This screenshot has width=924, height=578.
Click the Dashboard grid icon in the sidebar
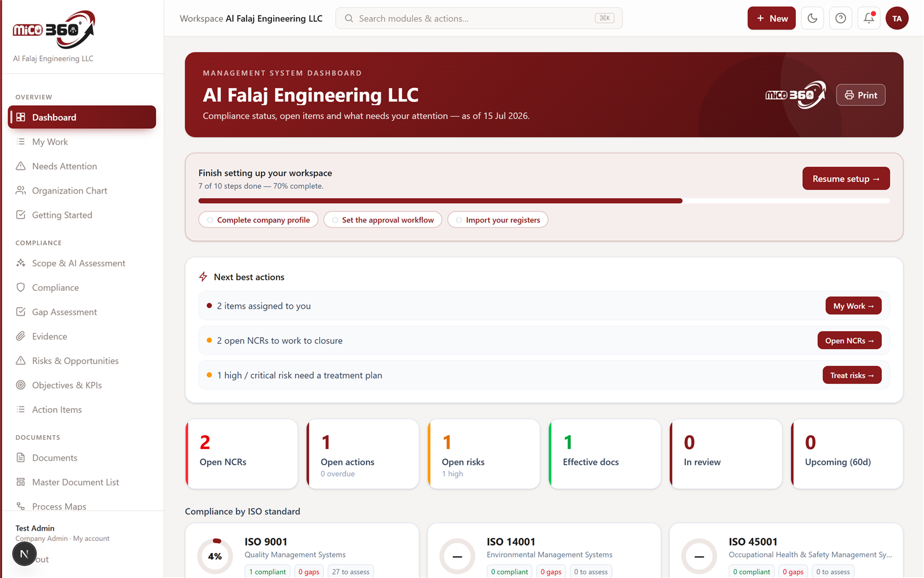click(x=21, y=117)
